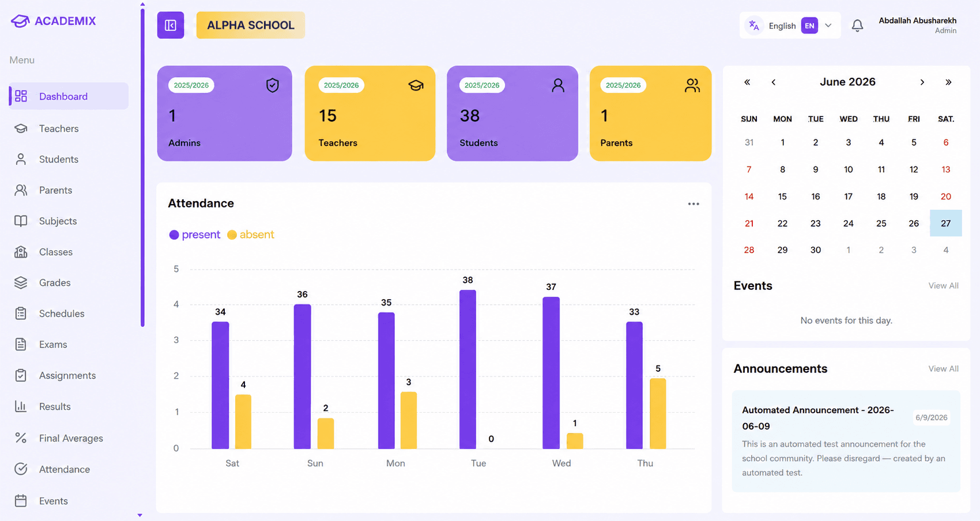Collapse the sidebar with the purple toggle button
The height and width of the screenshot is (521, 980).
(x=171, y=25)
